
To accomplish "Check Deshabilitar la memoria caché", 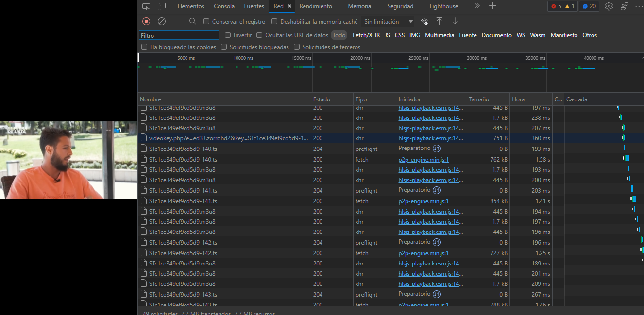I will (274, 21).
